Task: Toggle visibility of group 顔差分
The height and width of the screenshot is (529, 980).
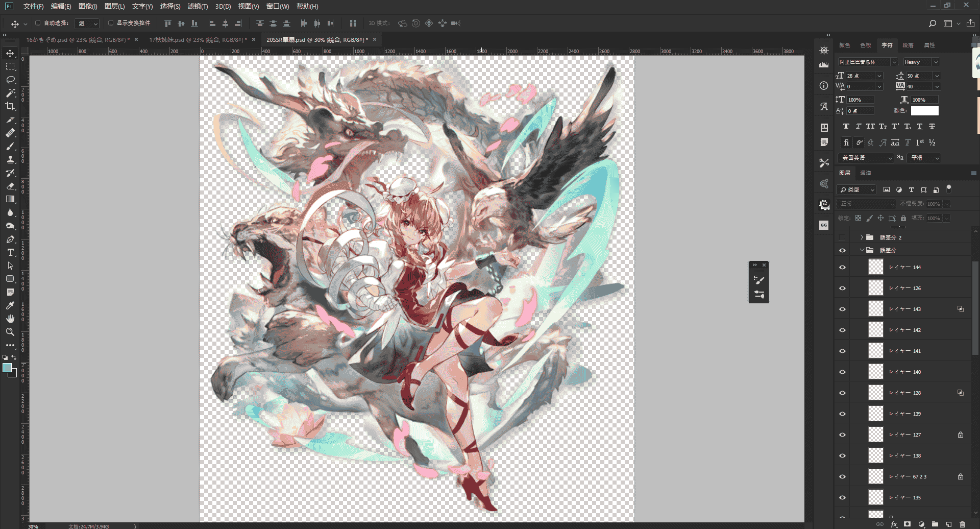Action: coord(842,250)
